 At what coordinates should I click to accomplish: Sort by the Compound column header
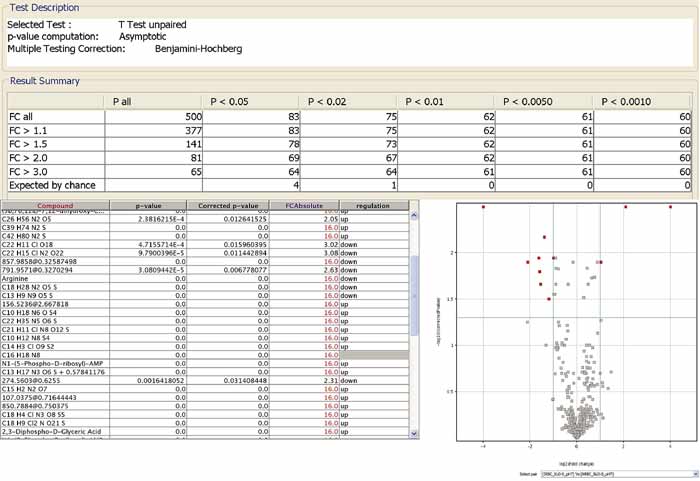(x=55, y=205)
